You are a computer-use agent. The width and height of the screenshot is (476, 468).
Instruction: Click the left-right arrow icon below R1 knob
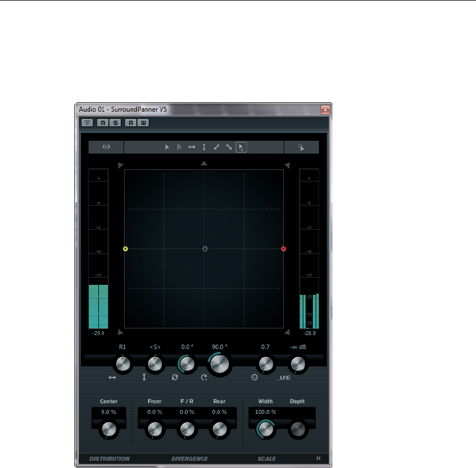coord(112,378)
